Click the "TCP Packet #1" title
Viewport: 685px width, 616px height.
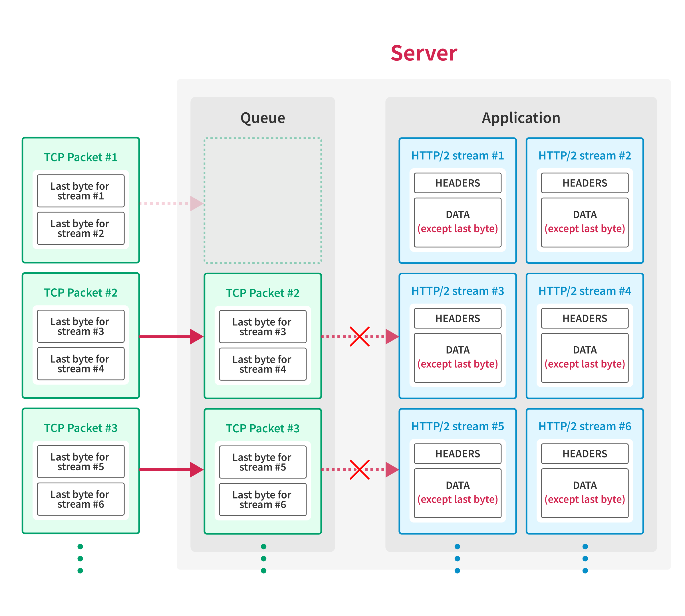[80, 157]
